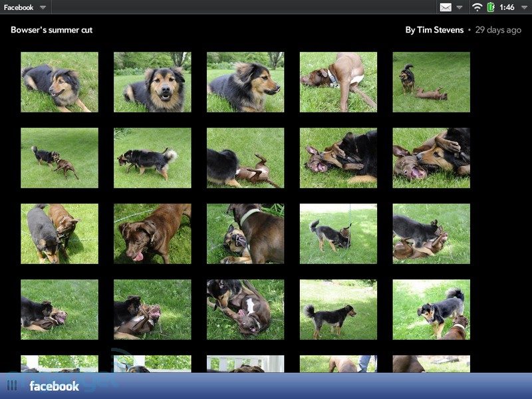532x399 pixels.
Task: Open last fourth-row photo of dog with curled tail
Action: pos(431,309)
